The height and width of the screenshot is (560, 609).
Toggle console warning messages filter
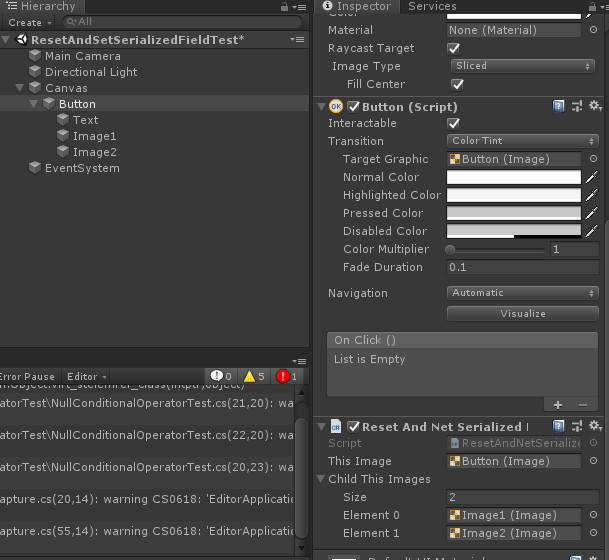[x=254, y=376]
